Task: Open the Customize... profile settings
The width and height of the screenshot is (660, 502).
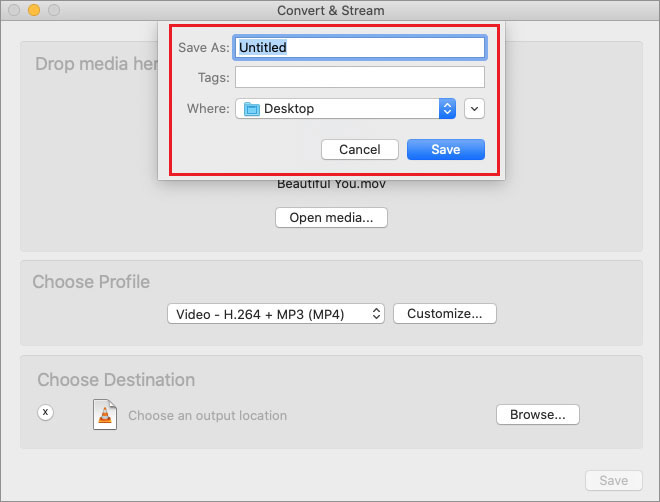Action: pos(444,314)
